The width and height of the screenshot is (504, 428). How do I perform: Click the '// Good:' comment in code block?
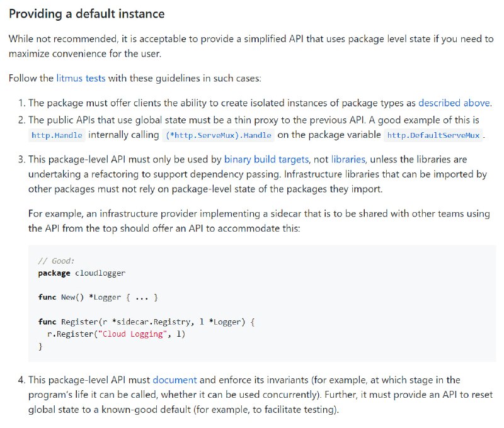[x=56, y=261]
